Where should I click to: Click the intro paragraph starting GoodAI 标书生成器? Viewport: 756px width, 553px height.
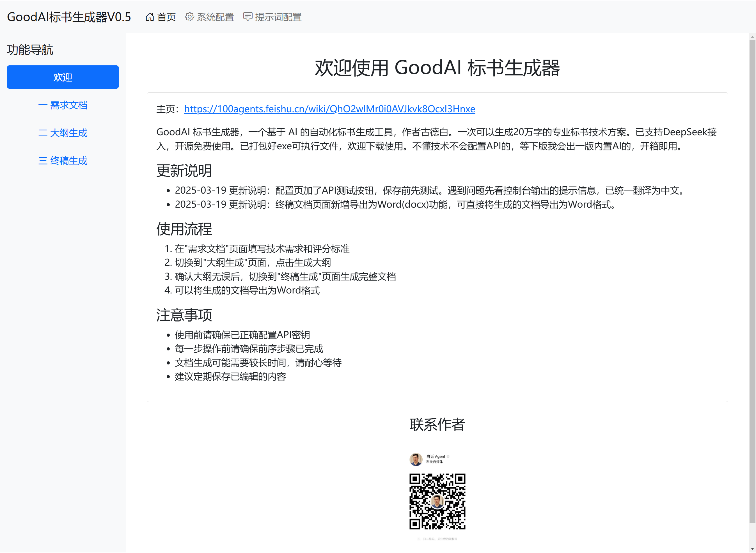tap(437, 139)
